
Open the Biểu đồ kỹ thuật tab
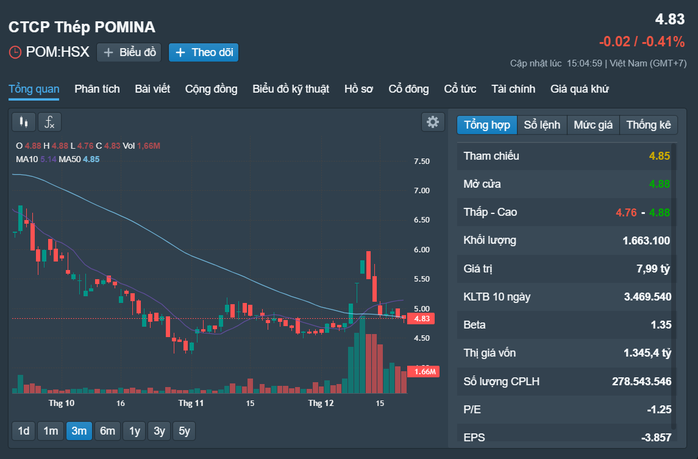tap(291, 89)
